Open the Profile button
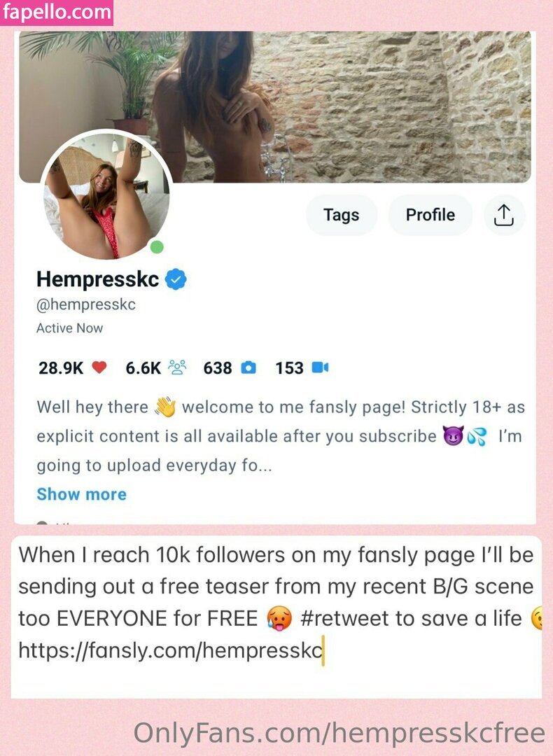Screen dimensions: 553x756 tap(430, 215)
